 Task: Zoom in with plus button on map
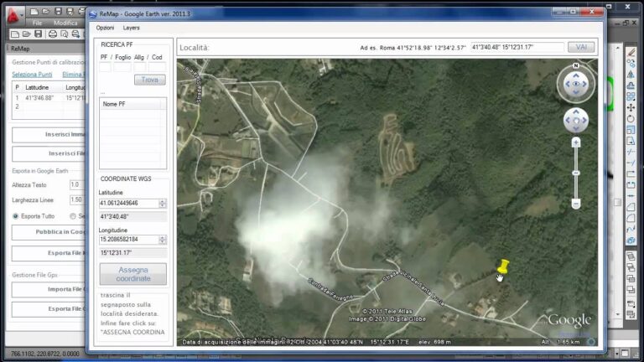coord(576,142)
